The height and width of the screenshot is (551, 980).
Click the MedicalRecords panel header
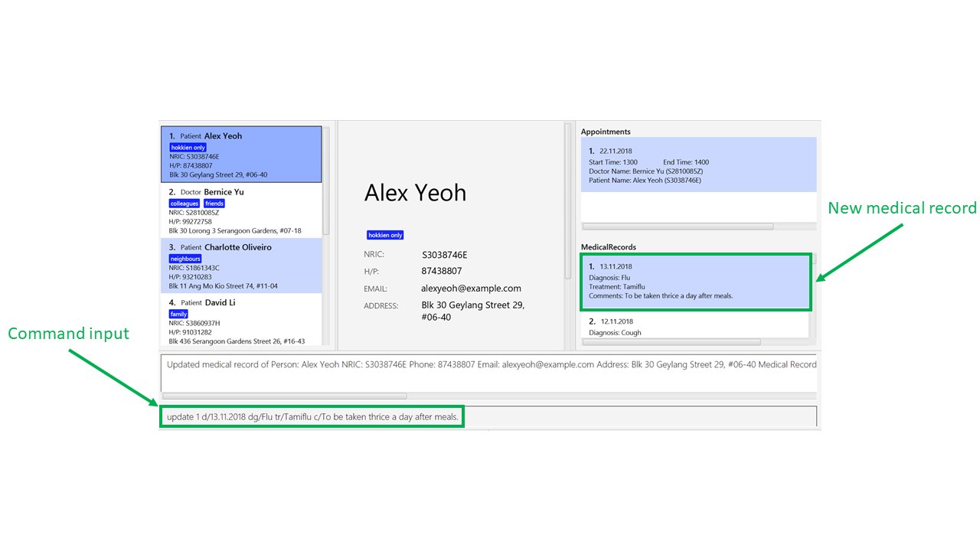click(x=609, y=247)
